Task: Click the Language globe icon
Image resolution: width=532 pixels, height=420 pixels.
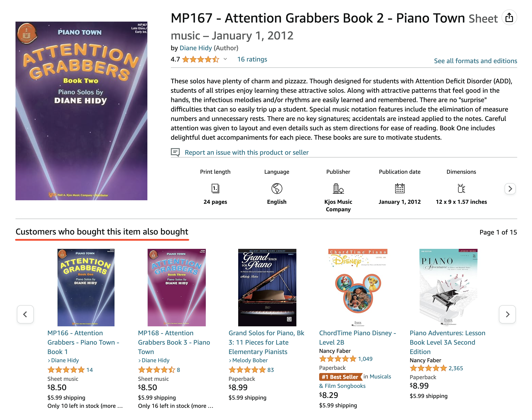Action: [x=277, y=189]
